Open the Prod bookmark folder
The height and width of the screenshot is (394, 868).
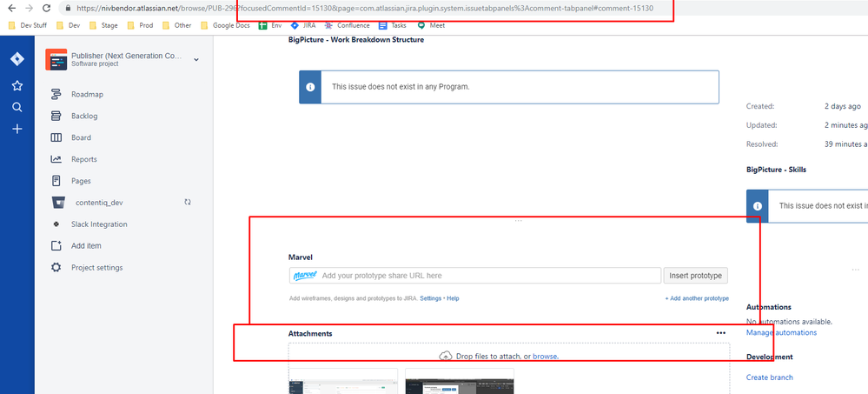click(140, 25)
